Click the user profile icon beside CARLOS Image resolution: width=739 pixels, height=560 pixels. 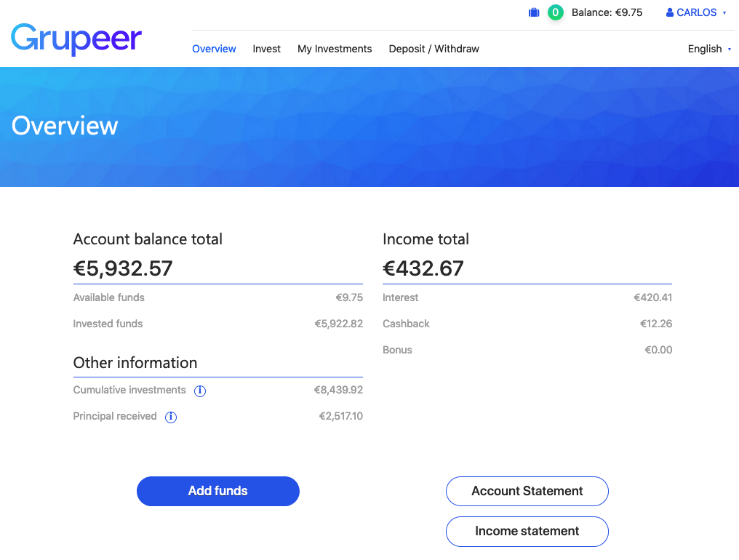coord(670,12)
